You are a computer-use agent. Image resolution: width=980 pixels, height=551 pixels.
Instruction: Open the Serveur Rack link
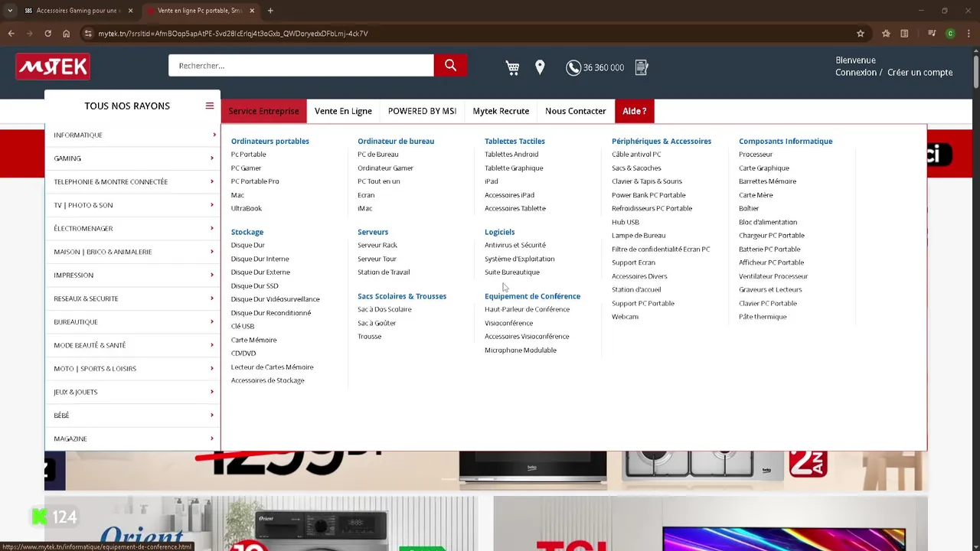point(377,246)
